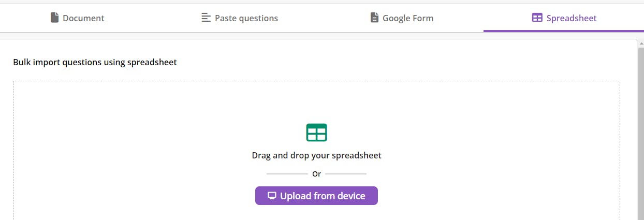Viewport: 644px width, 220px height.
Task: Click the 'Drag and drop your spreadsheet' text
Action: pos(316,155)
